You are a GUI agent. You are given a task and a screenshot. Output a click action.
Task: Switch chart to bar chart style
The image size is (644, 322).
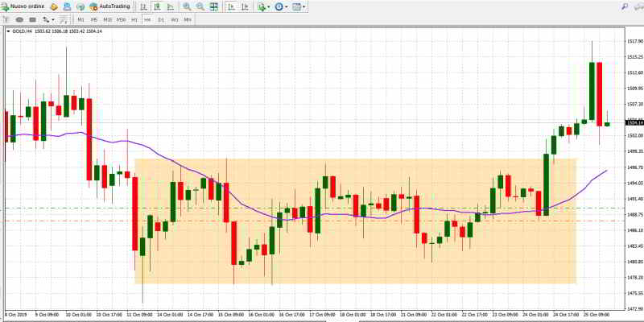tap(143, 6)
